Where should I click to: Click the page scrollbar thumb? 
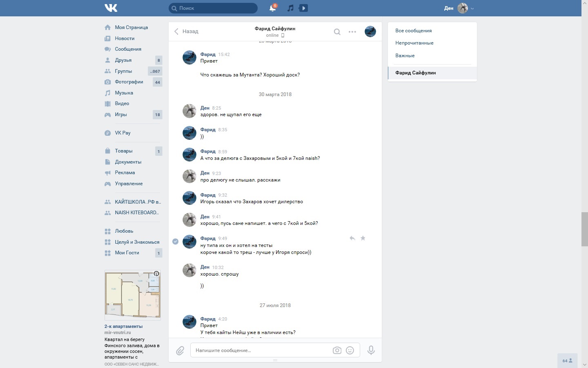click(585, 229)
